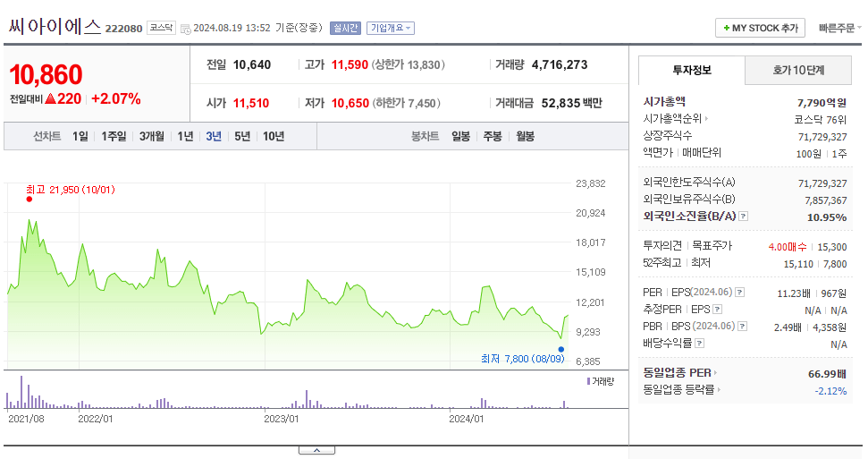Open the 시가총액순위 link

click(x=675, y=119)
